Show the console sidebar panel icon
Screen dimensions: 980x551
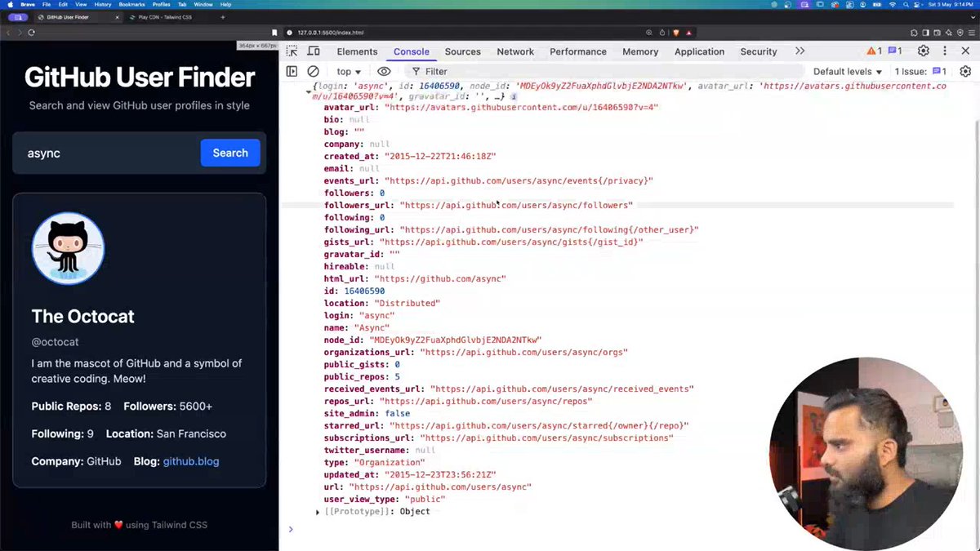[292, 72]
